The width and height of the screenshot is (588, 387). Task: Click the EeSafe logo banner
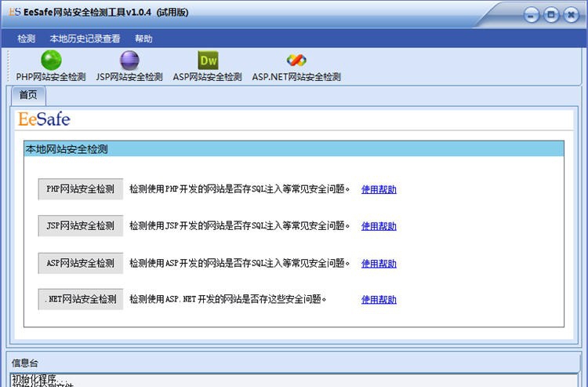[x=44, y=119]
